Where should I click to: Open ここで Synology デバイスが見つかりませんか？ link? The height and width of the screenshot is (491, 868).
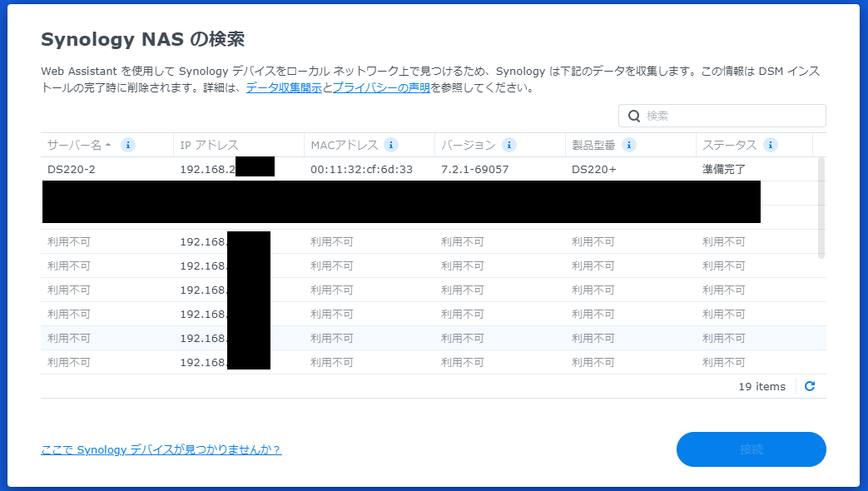coord(161,449)
